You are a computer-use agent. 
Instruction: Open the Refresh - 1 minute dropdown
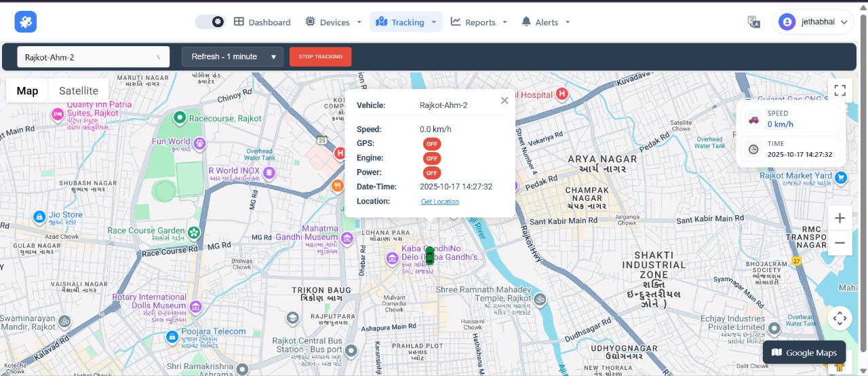pyautogui.click(x=232, y=57)
